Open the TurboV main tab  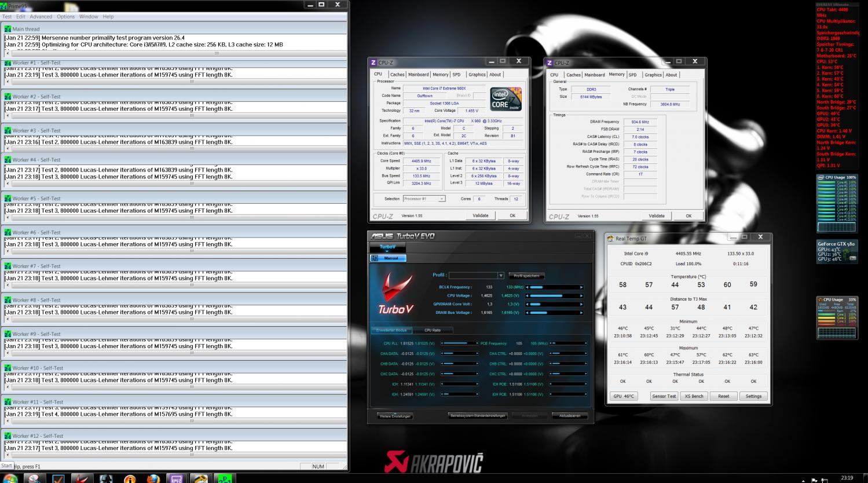(387, 247)
